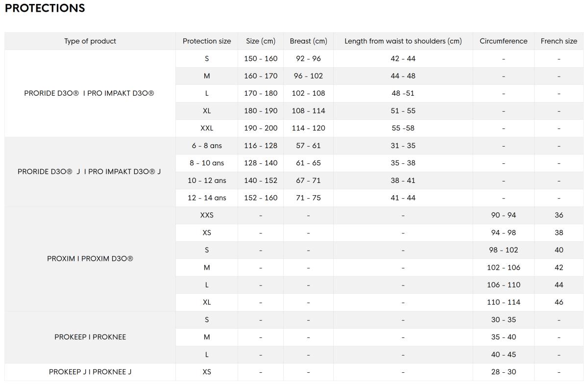
Task: Click length value '38 - 41'
Action: point(403,181)
